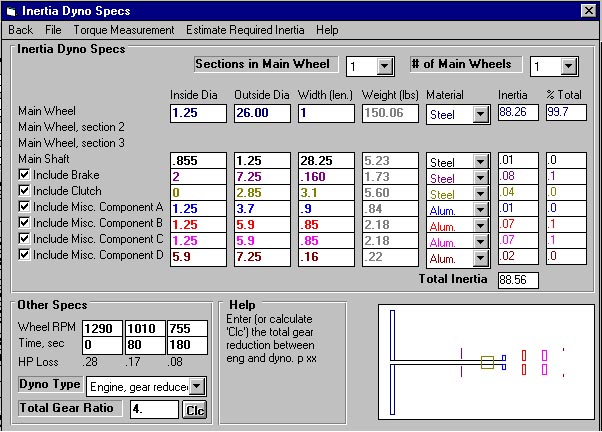Open Misc. Component B material dropdown

point(481,226)
